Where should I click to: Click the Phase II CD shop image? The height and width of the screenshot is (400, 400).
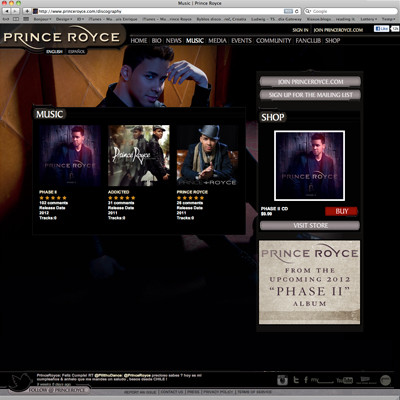click(x=309, y=166)
